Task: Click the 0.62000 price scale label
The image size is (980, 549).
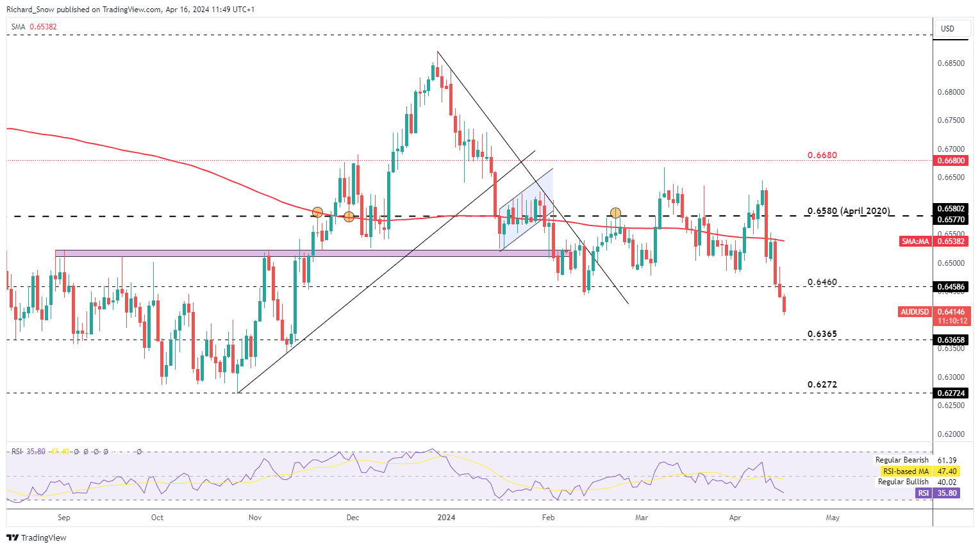Action: pos(951,434)
